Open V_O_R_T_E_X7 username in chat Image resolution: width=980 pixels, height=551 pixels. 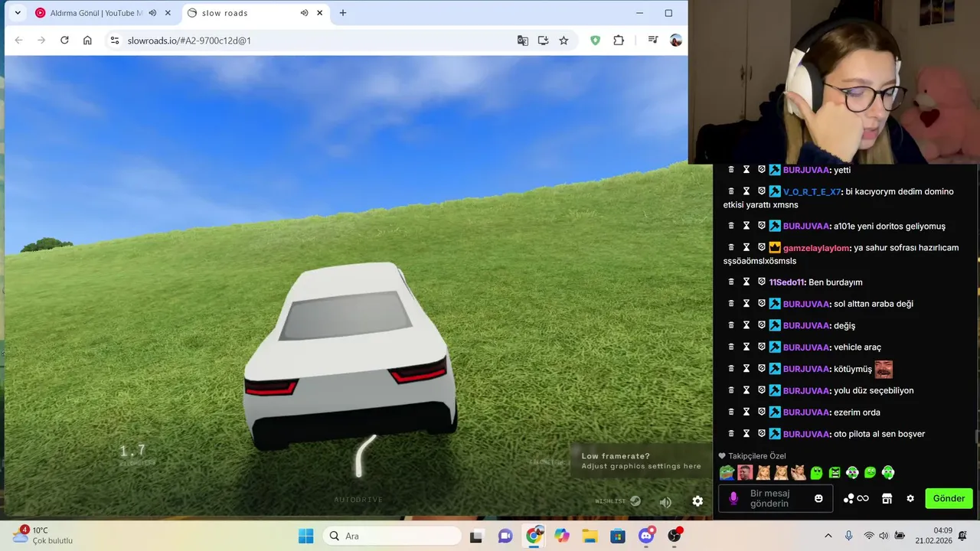(x=812, y=192)
